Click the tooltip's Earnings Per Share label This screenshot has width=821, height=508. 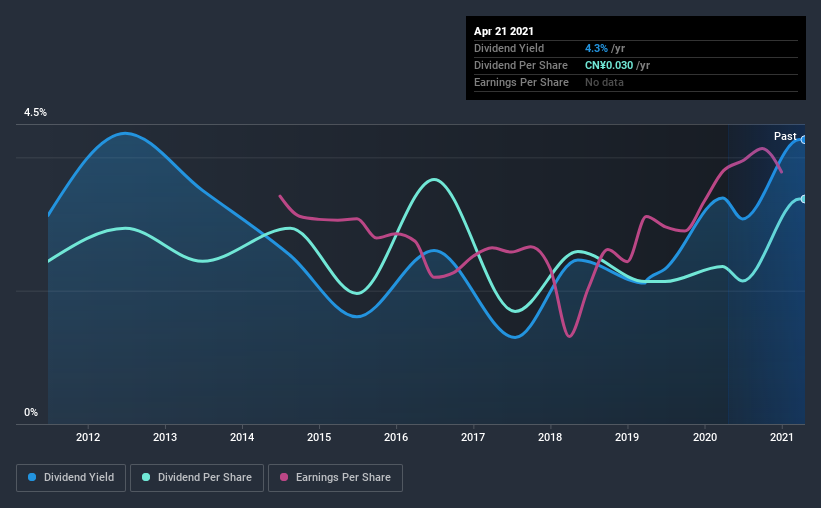[521, 82]
